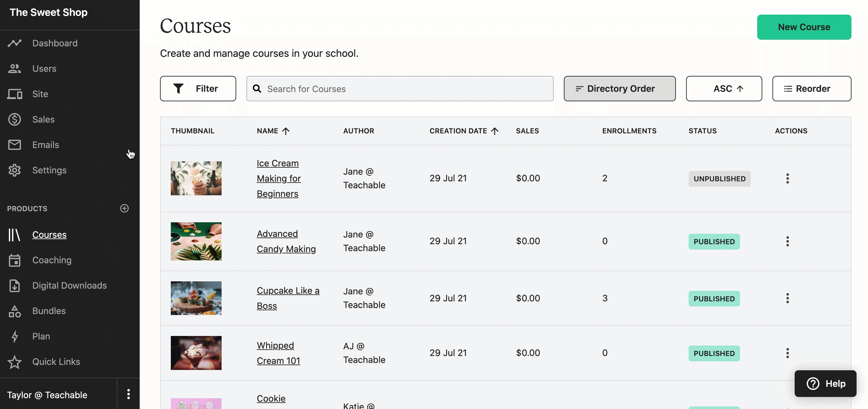868x409 pixels.
Task: Open actions menu for Cupcake Like a Boss
Action: (787, 298)
